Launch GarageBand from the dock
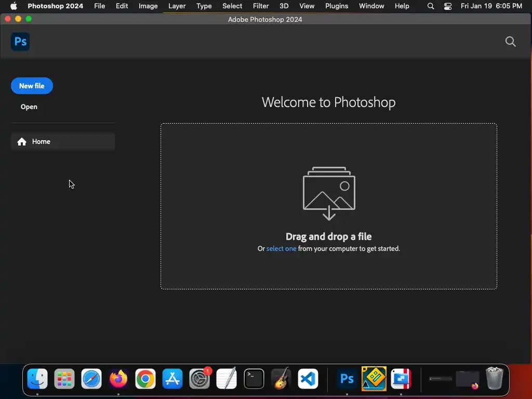The image size is (532, 399). pos(281,378)
